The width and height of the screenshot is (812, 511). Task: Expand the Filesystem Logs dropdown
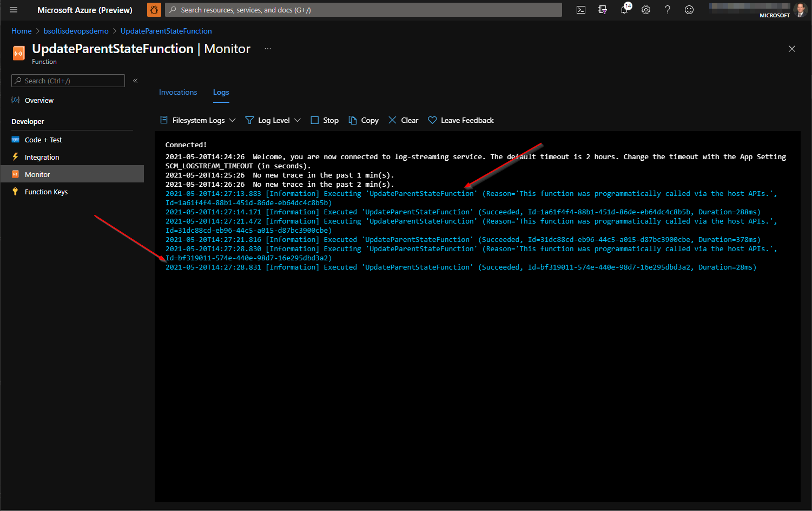point(198,120)
